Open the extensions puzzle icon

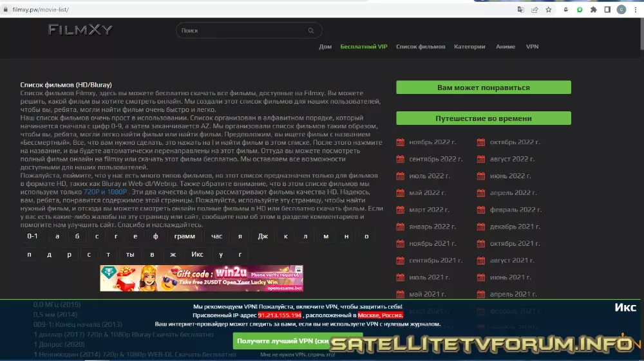594,10
